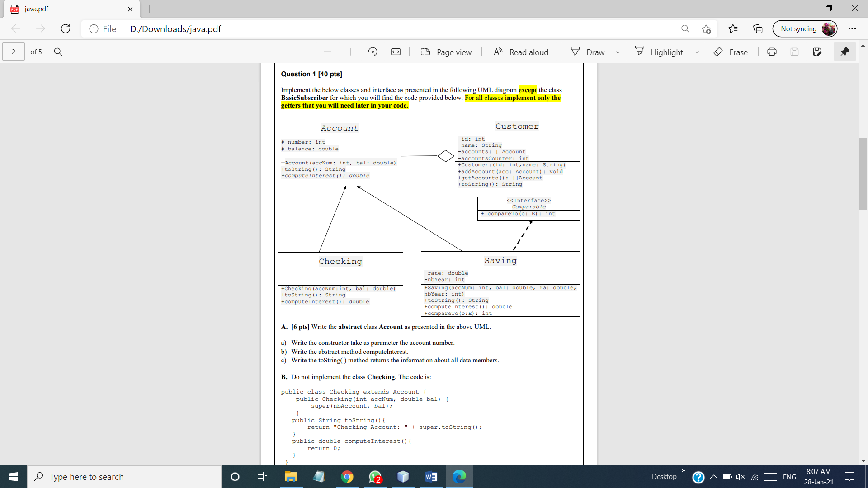Click the Print icon
Image resolution: width=868 pixels, height=488 pixels.
[x=772, y=52]
